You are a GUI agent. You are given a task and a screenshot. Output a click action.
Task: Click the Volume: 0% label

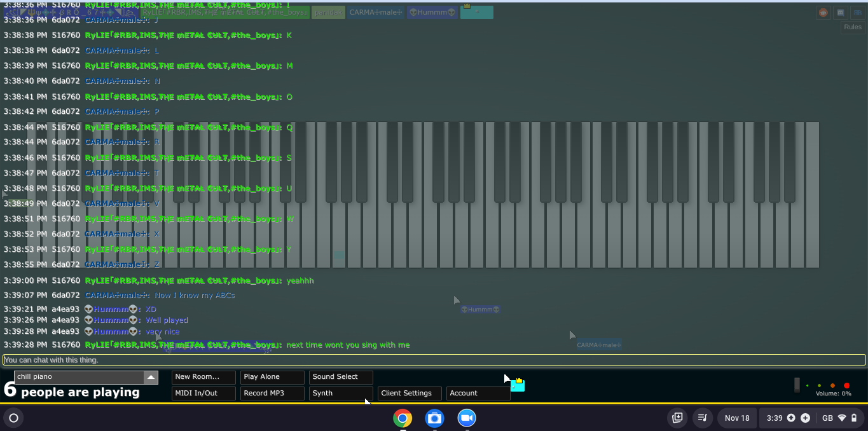[834, 394]
